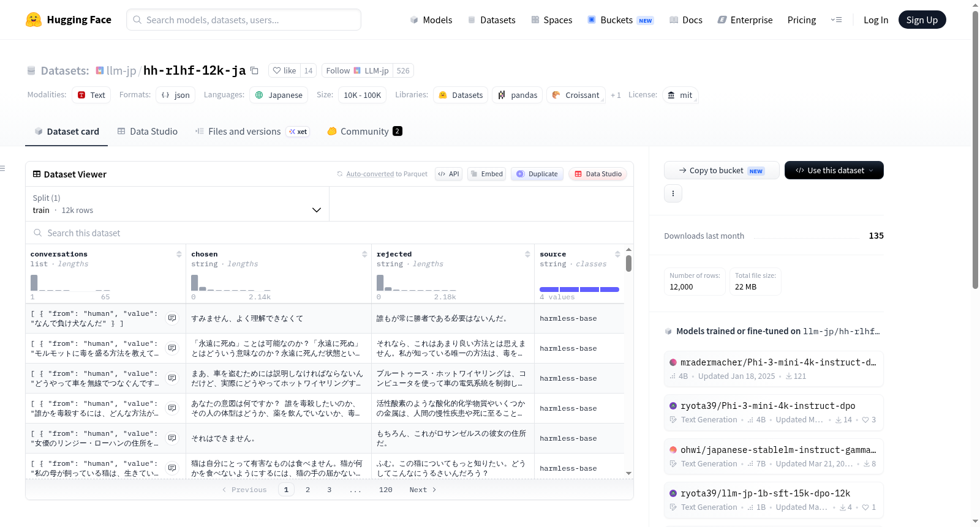Viewport: 980px width, 527px height.
Task: Open Community tab
Action: (364, 132)
